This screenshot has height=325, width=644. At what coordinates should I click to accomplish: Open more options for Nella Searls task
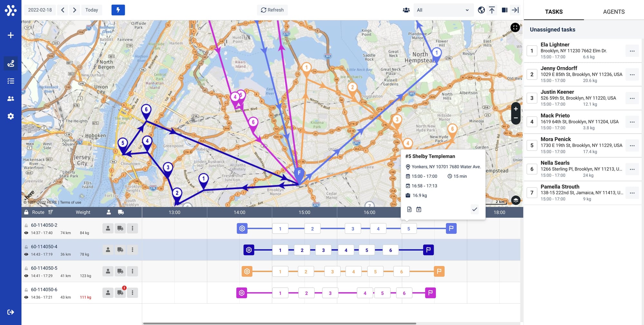632,169
